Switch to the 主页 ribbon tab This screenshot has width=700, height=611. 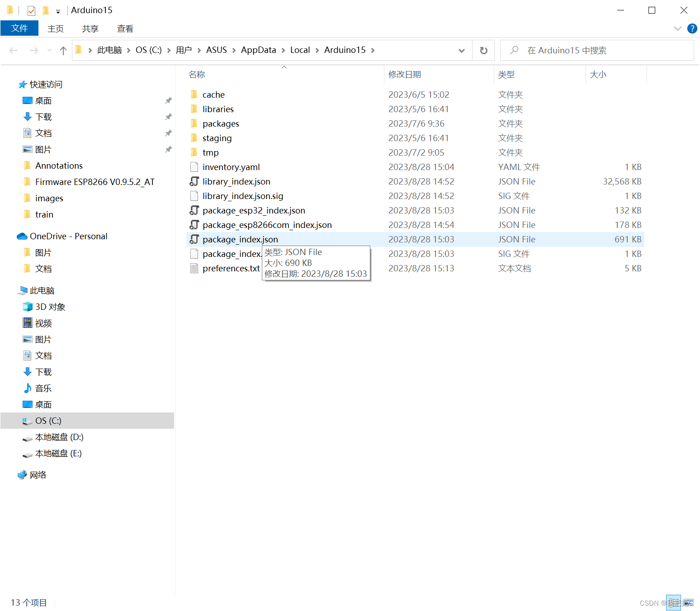pos(56,28)
